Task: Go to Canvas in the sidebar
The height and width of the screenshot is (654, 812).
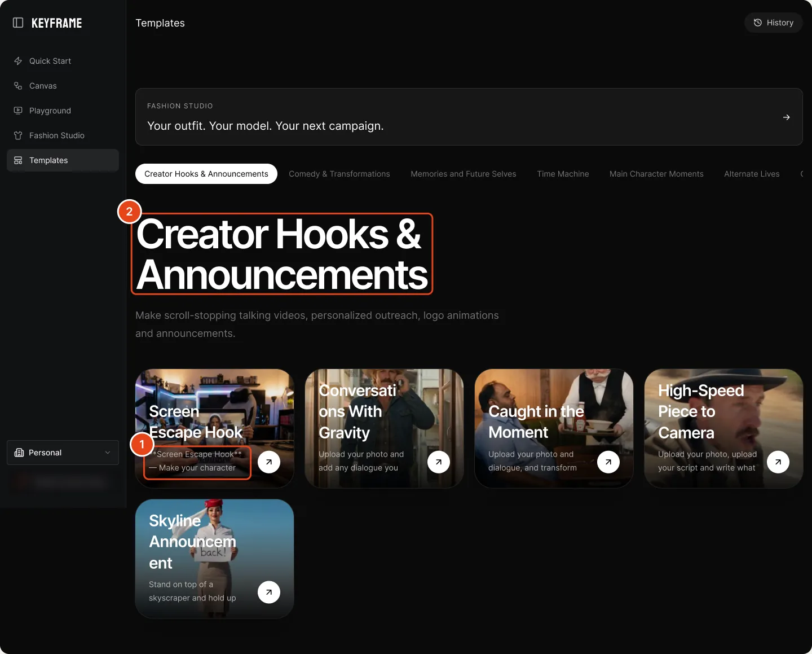Action: tap(63, 86)
